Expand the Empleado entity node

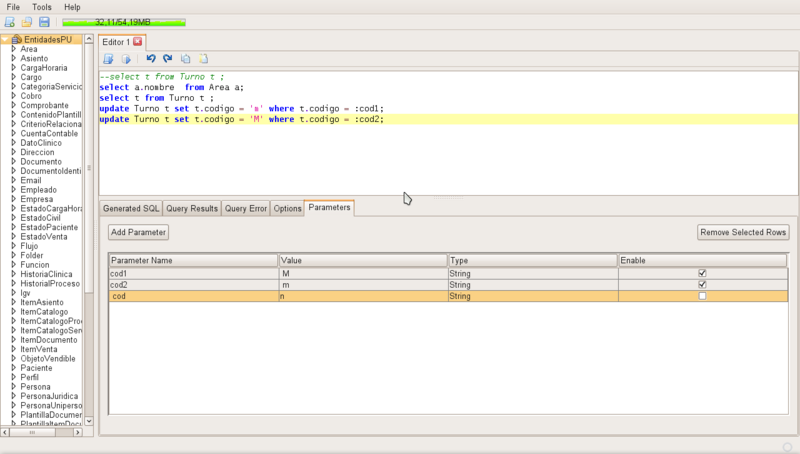(14, 190)
